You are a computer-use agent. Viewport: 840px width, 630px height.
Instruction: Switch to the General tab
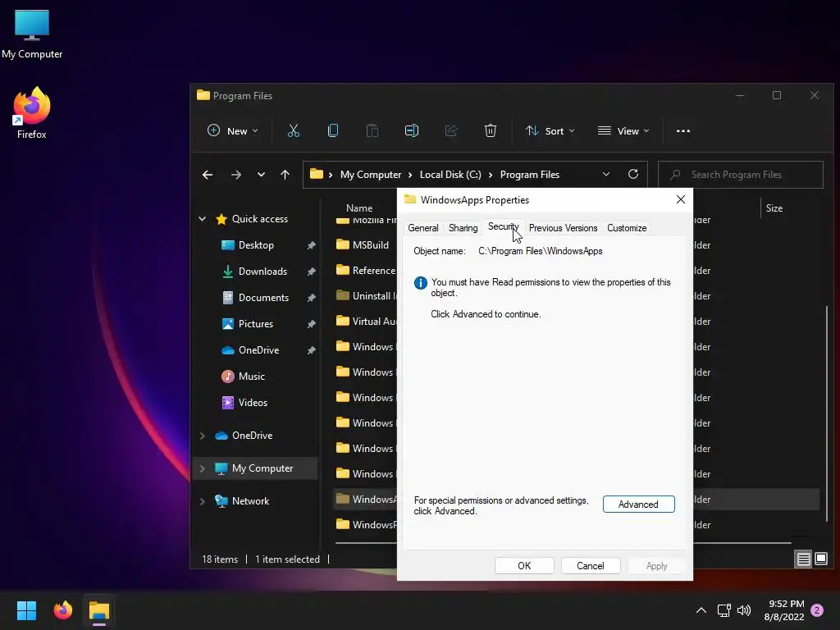(423, 228)
